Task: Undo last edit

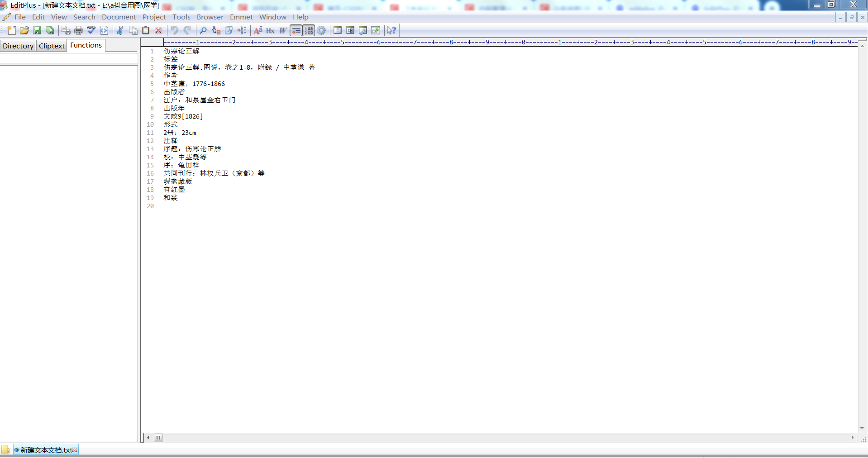Action: [175, 30]
